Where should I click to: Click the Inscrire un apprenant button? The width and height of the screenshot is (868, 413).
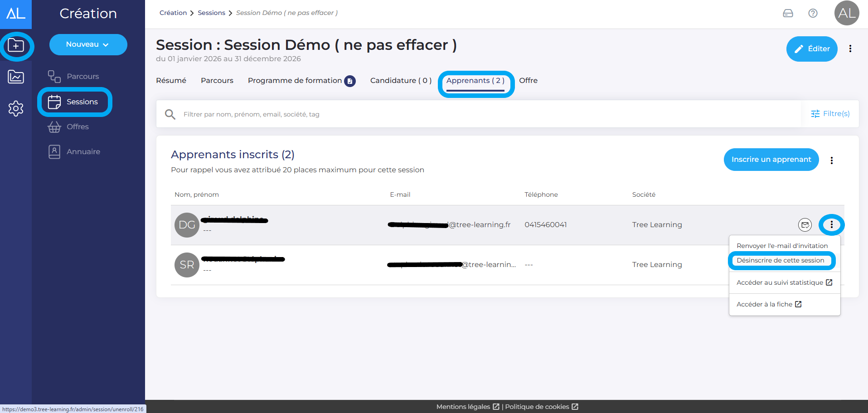(x=771, y=160)
